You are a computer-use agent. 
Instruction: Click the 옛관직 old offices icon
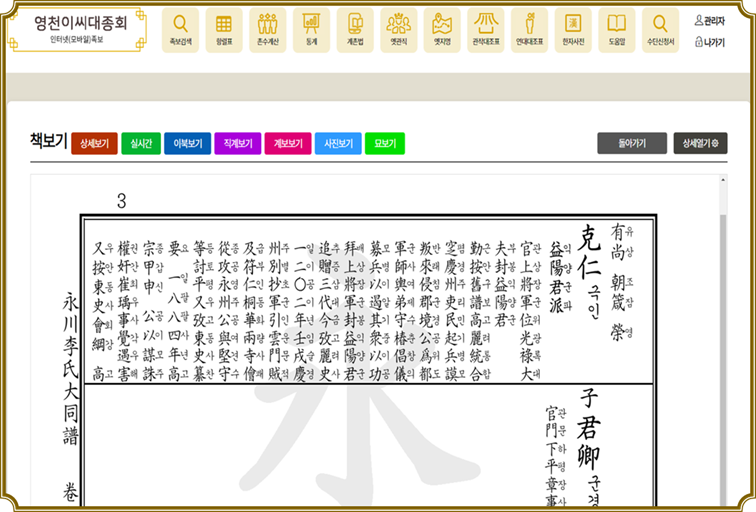398,28
